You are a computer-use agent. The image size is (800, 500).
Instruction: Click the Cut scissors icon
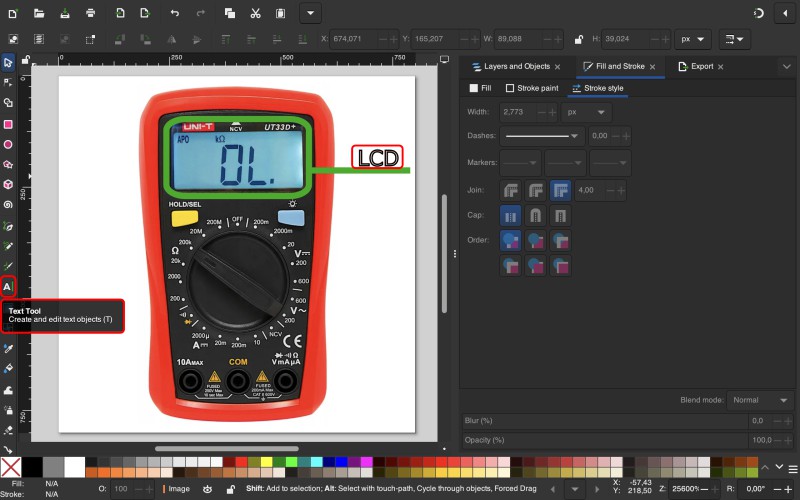pyautogui.click(x=256, y=14)
